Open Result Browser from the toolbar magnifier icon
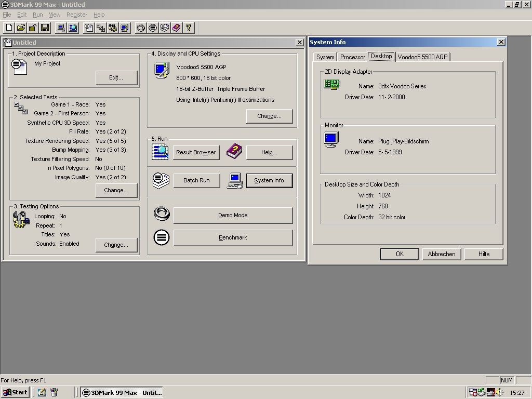This screenshot has height=399, width=532. tap(73, 28)
